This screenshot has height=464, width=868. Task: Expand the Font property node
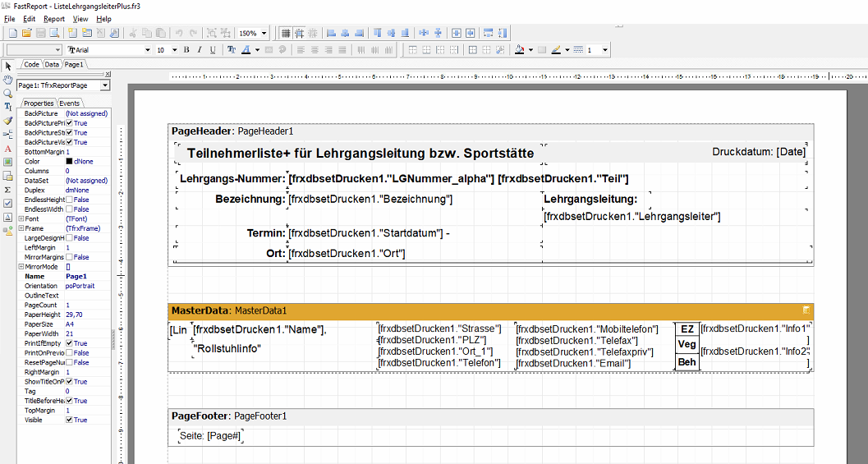click(21, 219)
